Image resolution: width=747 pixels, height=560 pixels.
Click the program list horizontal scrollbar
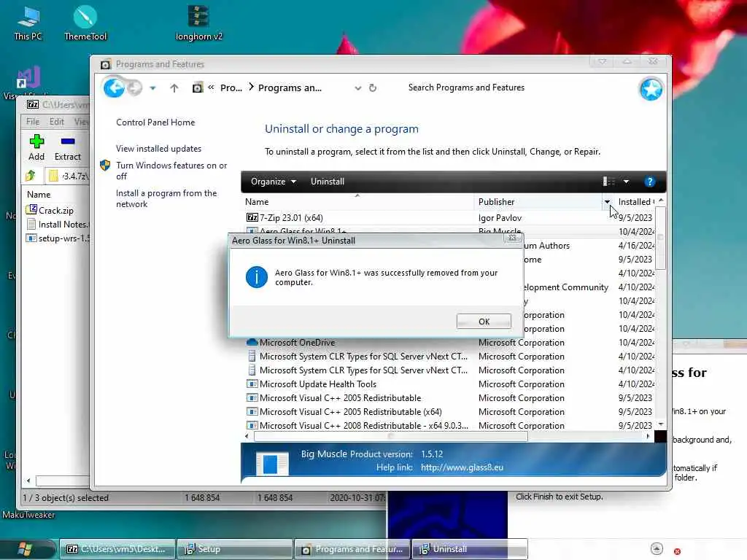(391, 436)
